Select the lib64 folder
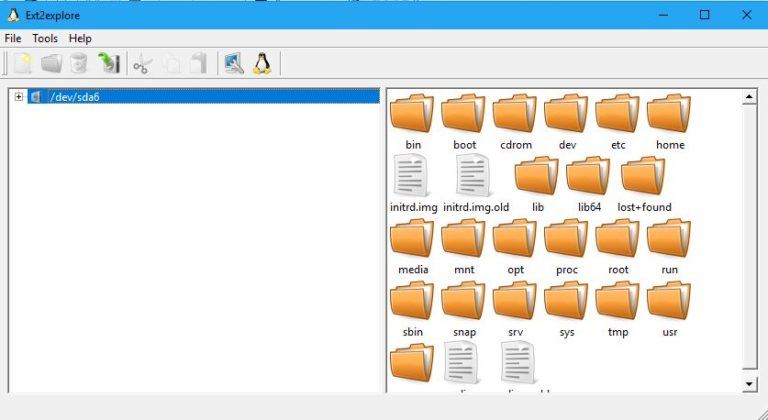Image resolution: width=768 pixels, height=420 pixels. (x=588, y=185)
